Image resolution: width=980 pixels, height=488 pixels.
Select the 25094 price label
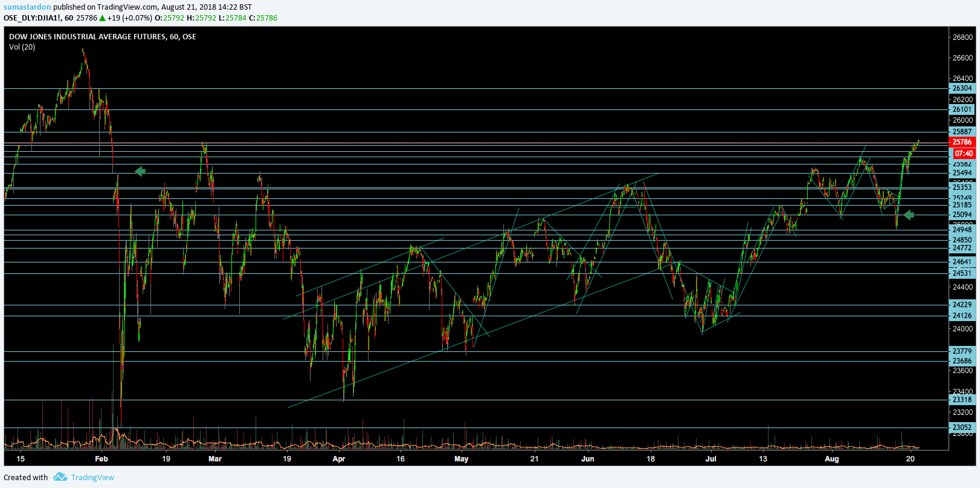962,215
